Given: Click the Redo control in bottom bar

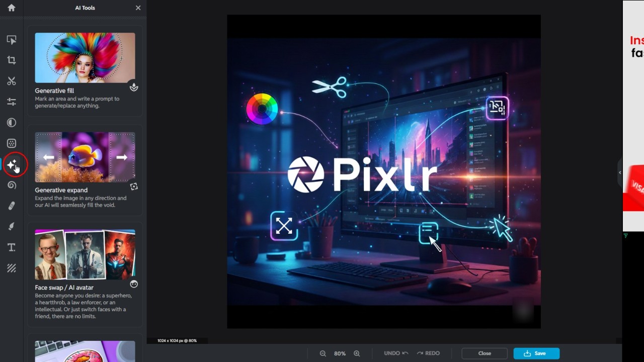Looking at the screenshot, I should 428,353.
